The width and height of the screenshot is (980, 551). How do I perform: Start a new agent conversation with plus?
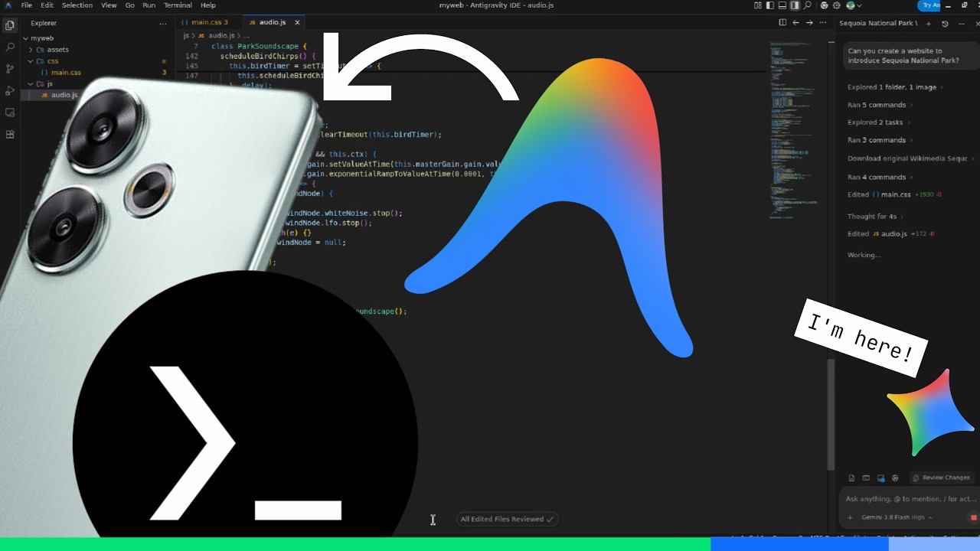click(929, 24)
